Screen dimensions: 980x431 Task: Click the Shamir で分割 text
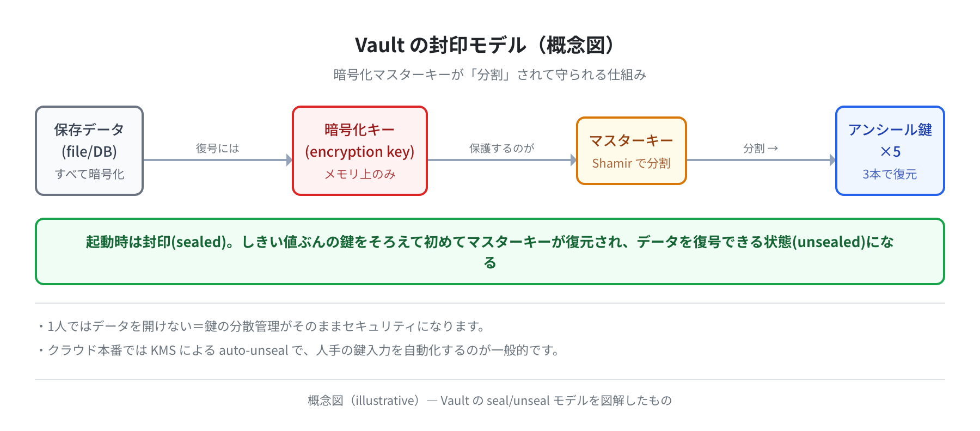point(632,163)
